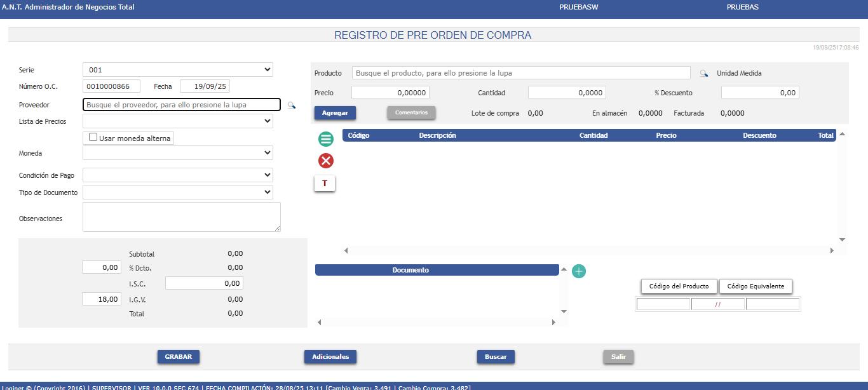
Task: Focus the Cantidad input field
Action: (x=567, y=93)
